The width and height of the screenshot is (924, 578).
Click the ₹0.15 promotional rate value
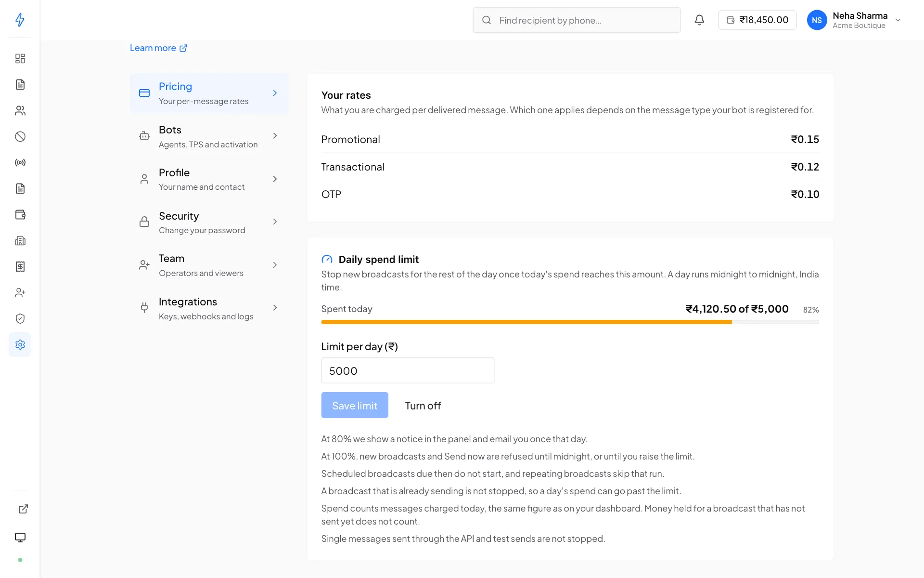[805, 140]
